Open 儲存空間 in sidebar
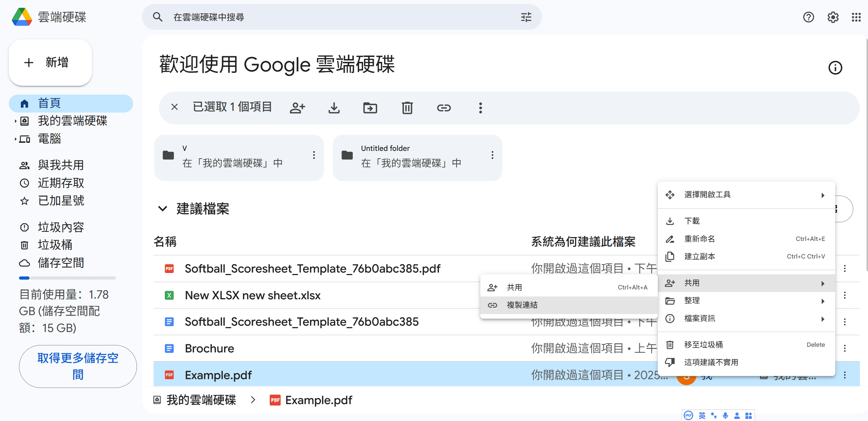868x421 pixels. (x=71, y=263)
